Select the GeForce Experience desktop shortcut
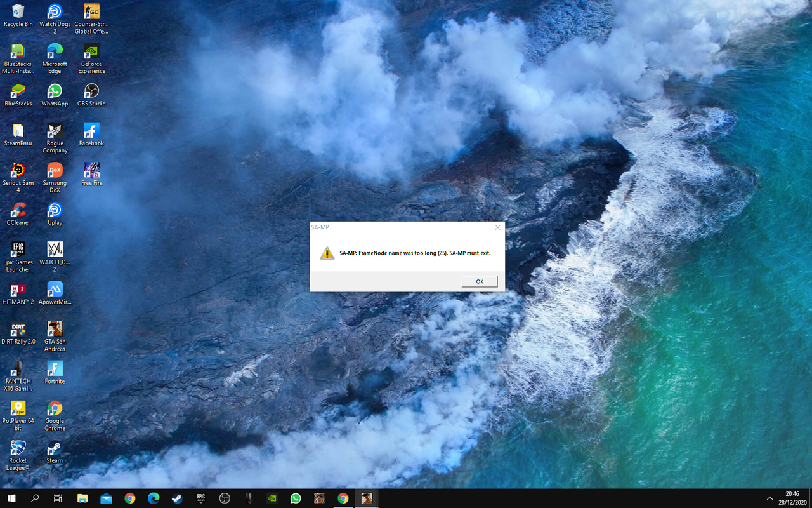The image size is (812, 508). (91, 59)
